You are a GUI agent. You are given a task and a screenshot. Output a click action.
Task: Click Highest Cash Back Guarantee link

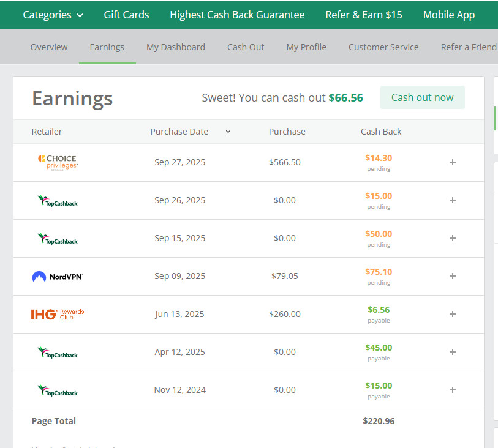coord(237,15)
